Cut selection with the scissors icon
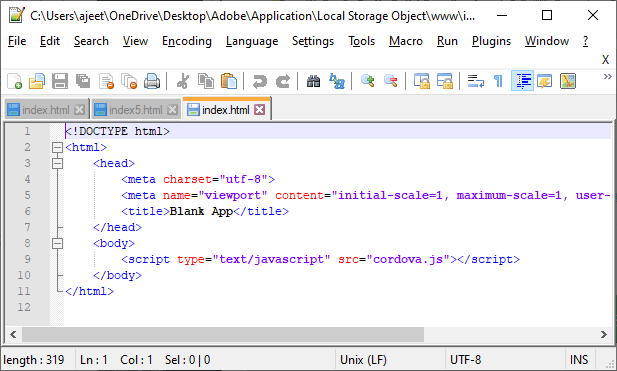617x371 pixels. [x=183, y=81]
